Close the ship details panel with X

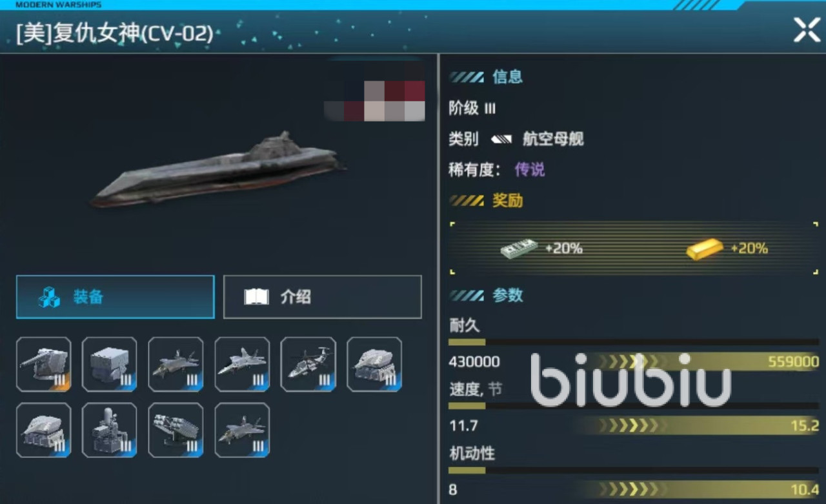807,30
